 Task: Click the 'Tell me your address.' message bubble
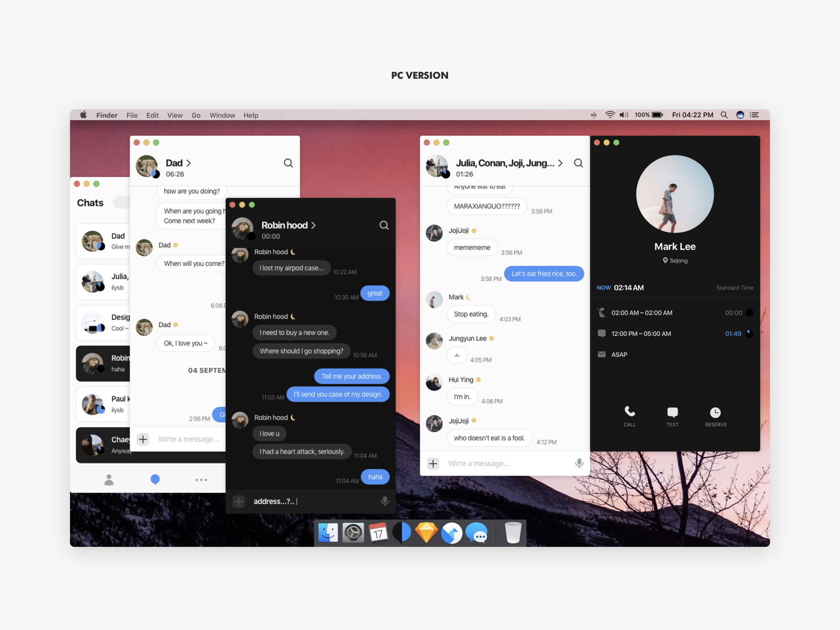(352, 376)
